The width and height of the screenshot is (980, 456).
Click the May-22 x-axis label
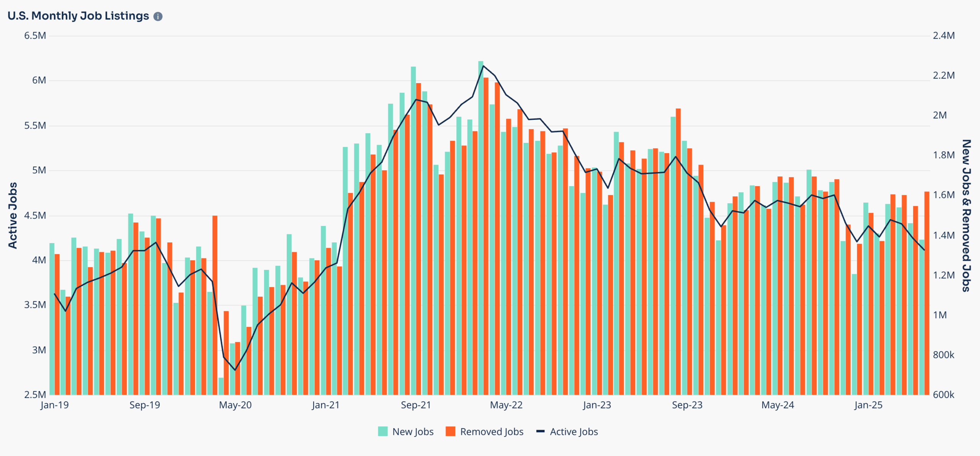[506, 405]
